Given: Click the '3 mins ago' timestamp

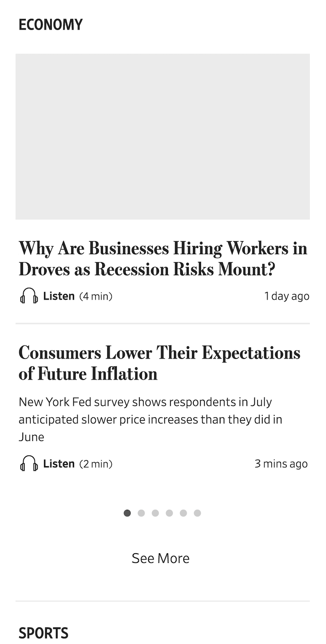Looking at the screenshot, I should 281,464.
